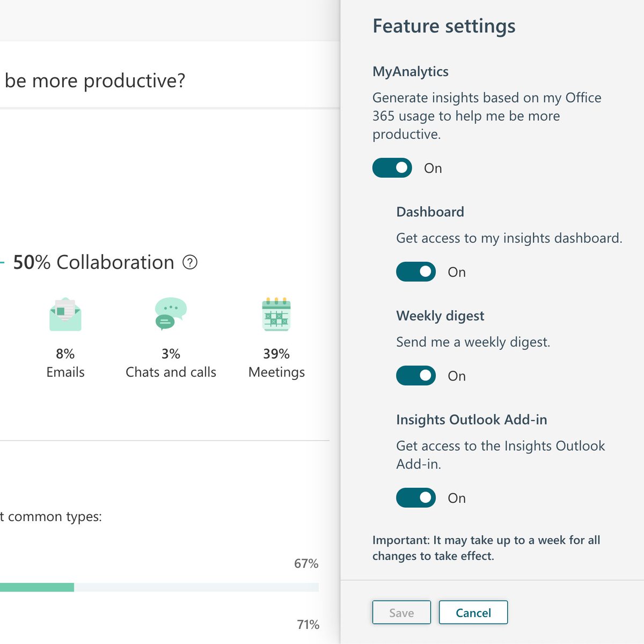Click the Emails label
The height and width of the screenshot is (644, 644).
(x=65, y=372)
